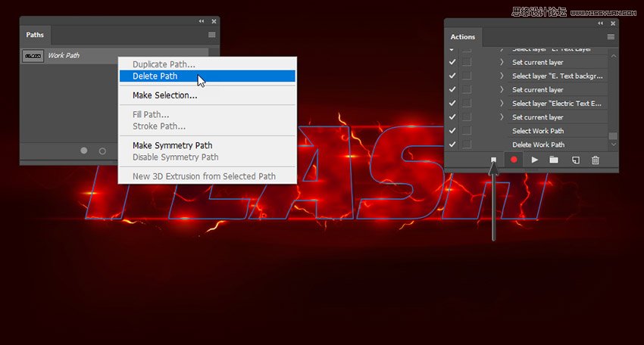
Task: Uncheck the Delete Work Path step
Action: pos(452,145)
